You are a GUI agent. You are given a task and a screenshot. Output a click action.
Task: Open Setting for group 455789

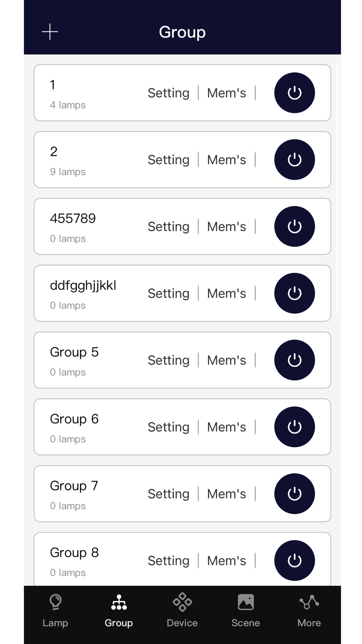(x=168, y=227)
